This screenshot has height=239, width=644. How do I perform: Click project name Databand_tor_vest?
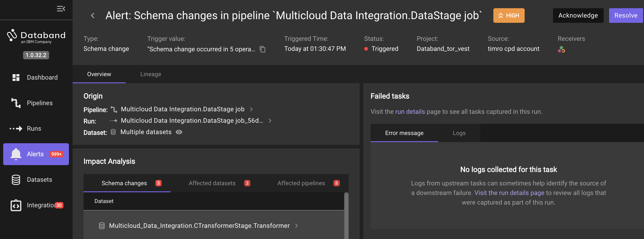pos(443,49)
